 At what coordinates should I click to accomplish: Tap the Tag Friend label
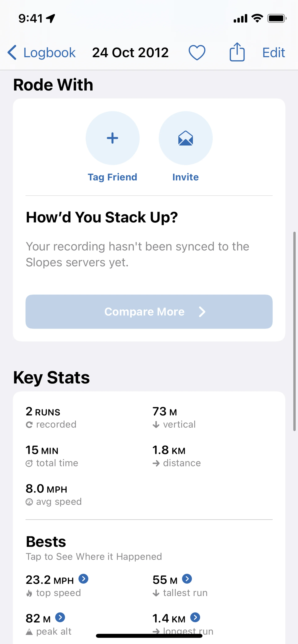[112, 177]
